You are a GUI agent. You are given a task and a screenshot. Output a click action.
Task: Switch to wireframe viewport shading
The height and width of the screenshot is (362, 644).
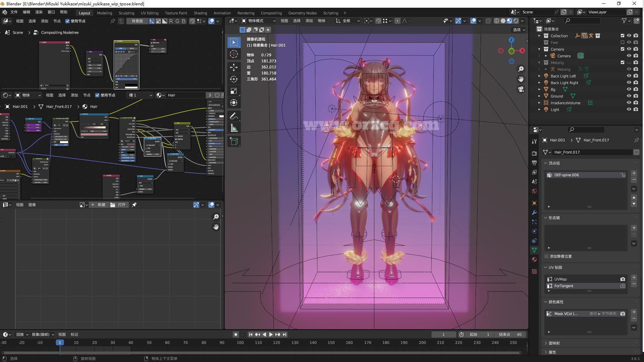(497, 21)
